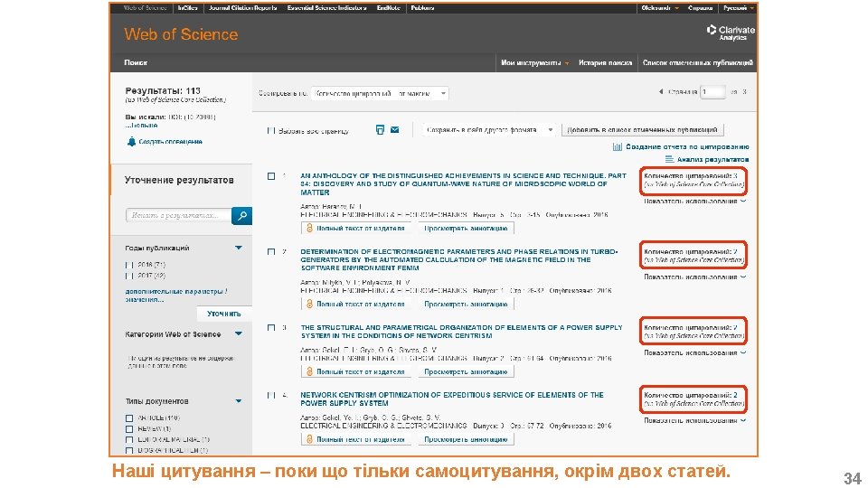The width and height of the screenshot is (868, 488).
Task: Click the Clarivate Analytics logo
Action: point(731,33)
